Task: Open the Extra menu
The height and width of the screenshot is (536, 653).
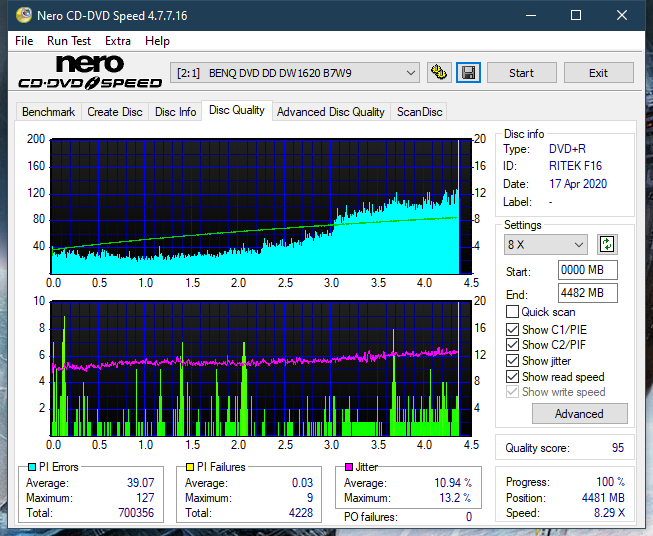Action: tap(118, 41)
